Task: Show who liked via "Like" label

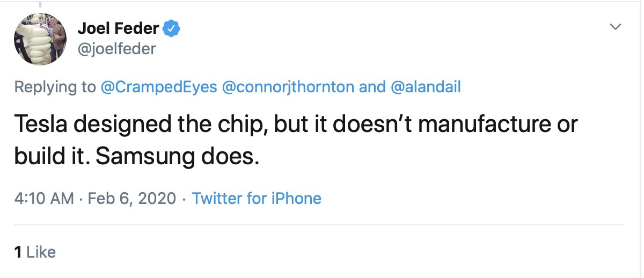Action: (41, 252)
